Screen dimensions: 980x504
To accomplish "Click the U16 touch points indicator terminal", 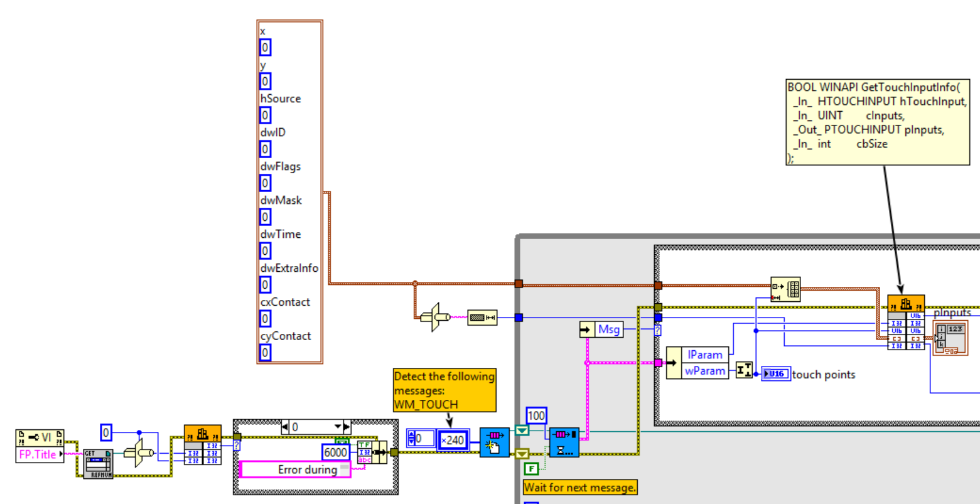I will (776, 373).
